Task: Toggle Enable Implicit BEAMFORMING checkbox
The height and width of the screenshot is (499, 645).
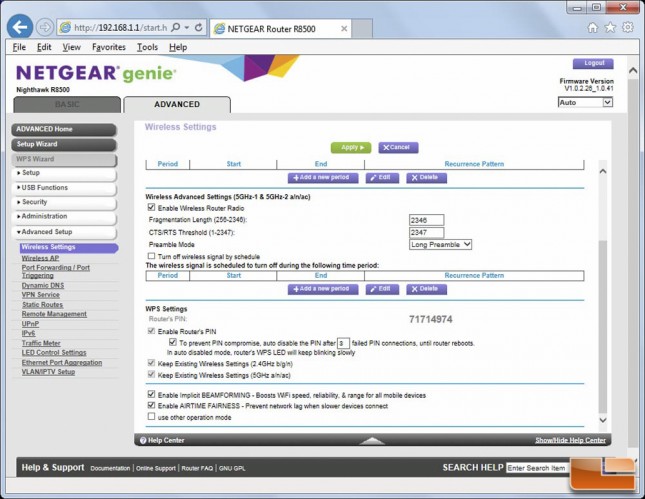Action: tap(151, 394)
